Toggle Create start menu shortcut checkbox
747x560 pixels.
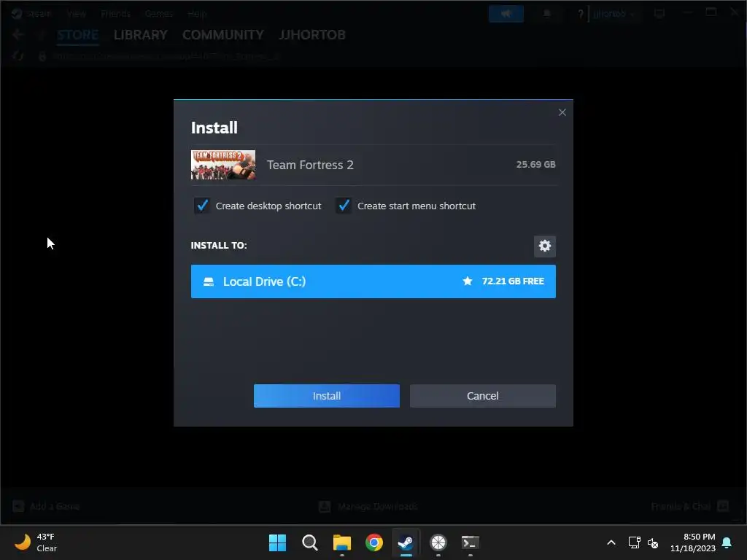coord(344,206)
